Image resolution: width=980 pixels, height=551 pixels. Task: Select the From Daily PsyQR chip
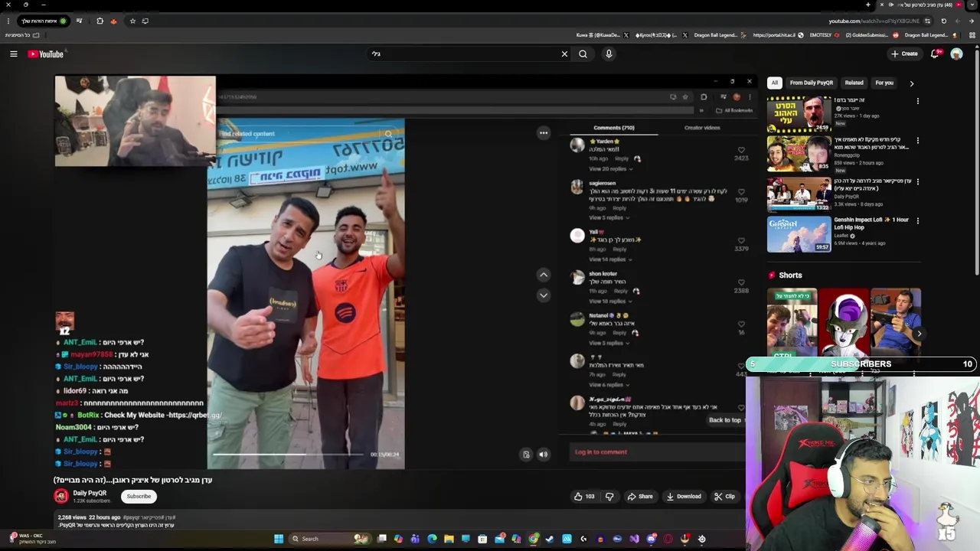[x=811, y=83]
